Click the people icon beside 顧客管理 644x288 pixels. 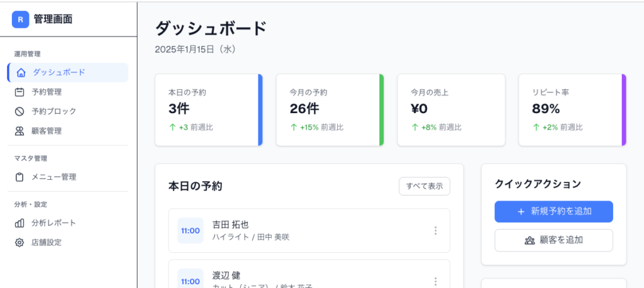[x=19, y=131]
